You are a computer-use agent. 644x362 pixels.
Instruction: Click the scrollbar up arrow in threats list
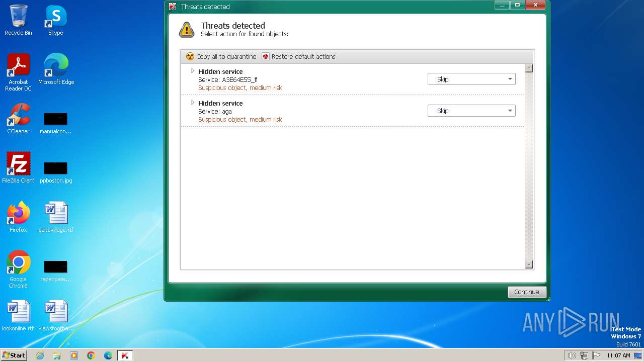[x=529, y=68]
